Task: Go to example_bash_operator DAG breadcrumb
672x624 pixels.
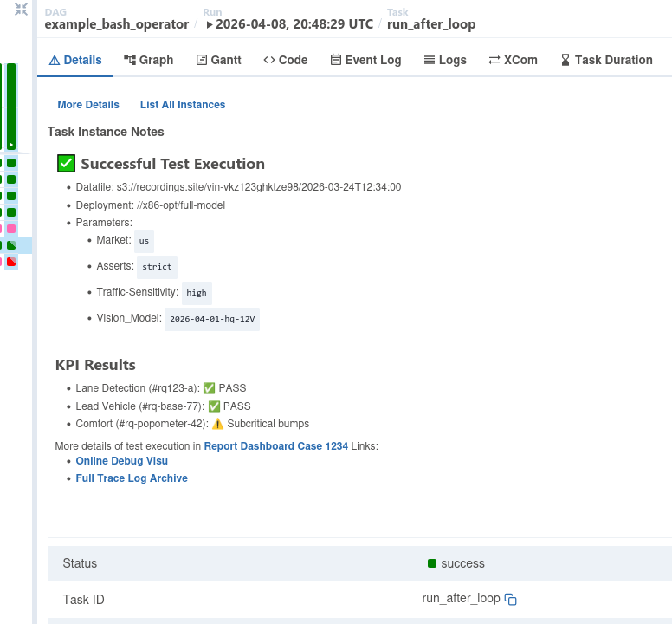Action: (117, 24)
